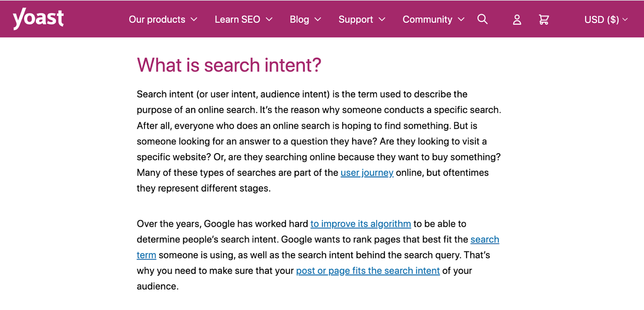Select the Community menu item
Image resolution: width=644 pixels, height=310 pixels.
(427, 19)
